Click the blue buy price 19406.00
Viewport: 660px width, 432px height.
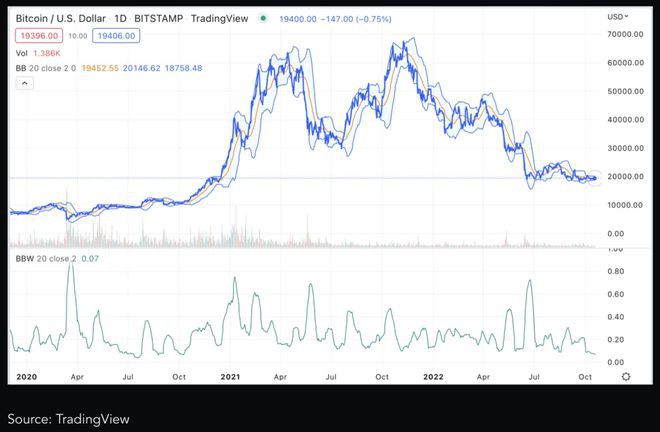pyautogui.click(x=114, y=34)
